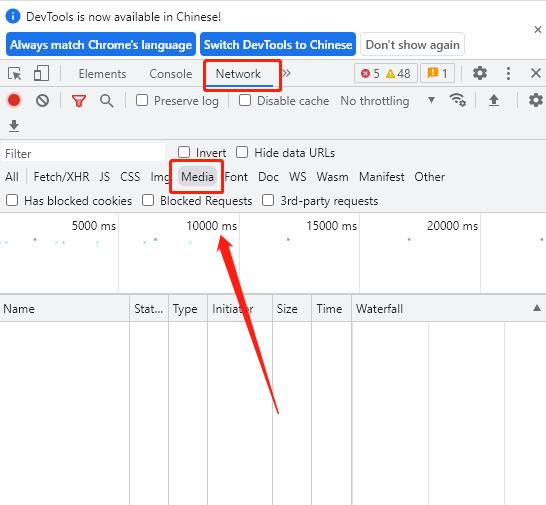This screenshot has height=505, width=546.
Task: Clear the network log
Action: (x=42, y=101)
